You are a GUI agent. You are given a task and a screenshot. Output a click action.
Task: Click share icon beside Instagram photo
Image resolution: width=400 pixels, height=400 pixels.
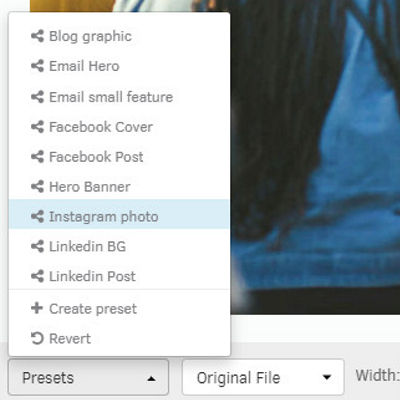37,217
